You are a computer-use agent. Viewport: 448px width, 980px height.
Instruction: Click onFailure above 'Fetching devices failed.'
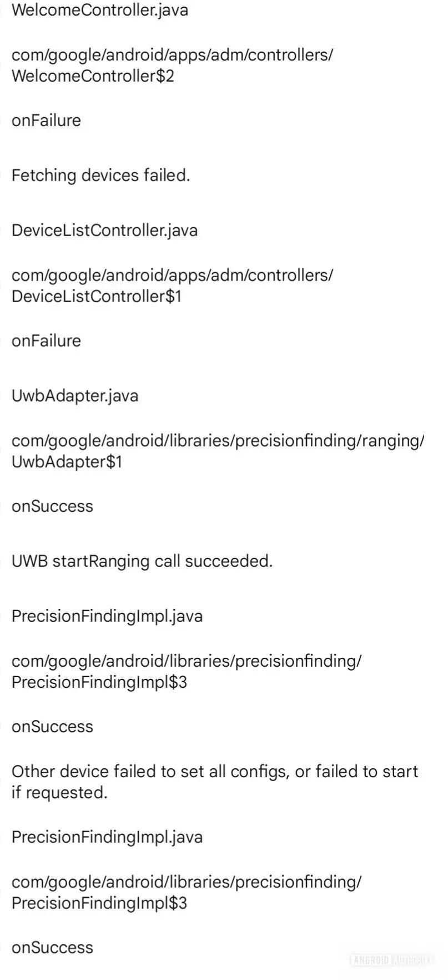[46, 121]
